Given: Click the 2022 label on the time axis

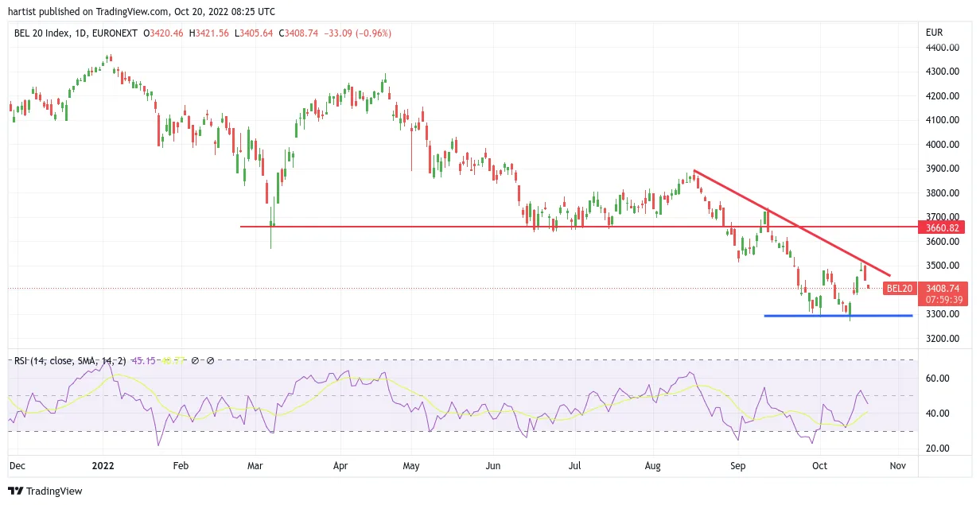Looking at the screenshot, I should [103, 466].
